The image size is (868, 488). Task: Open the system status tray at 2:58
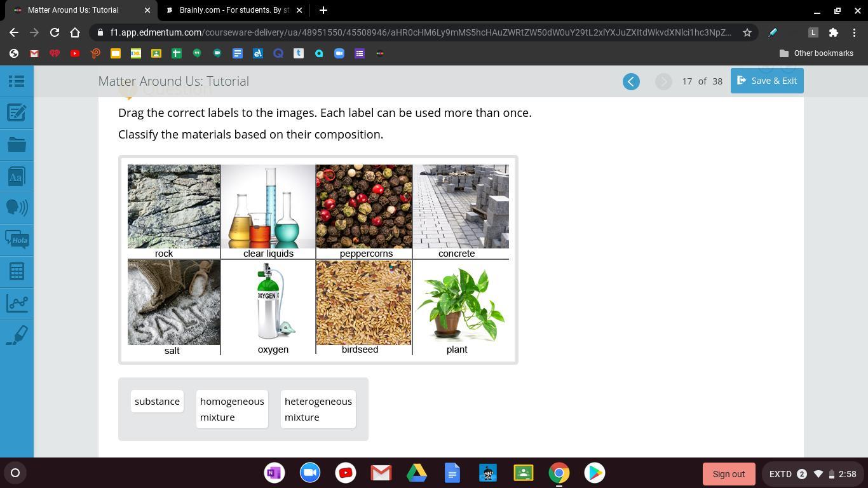[813, 474]
